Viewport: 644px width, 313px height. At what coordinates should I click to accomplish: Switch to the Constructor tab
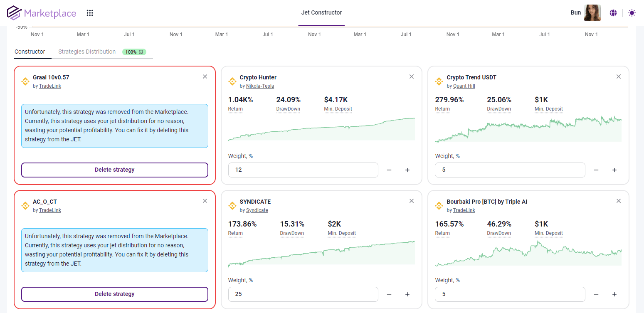point(30,52)
